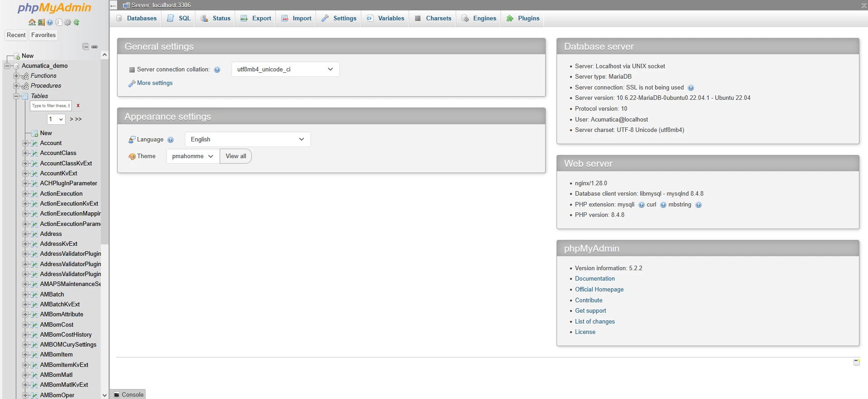Click the Address table icon in tree
The height and width of the screenshot is (399, 868).
pos(35,234)
